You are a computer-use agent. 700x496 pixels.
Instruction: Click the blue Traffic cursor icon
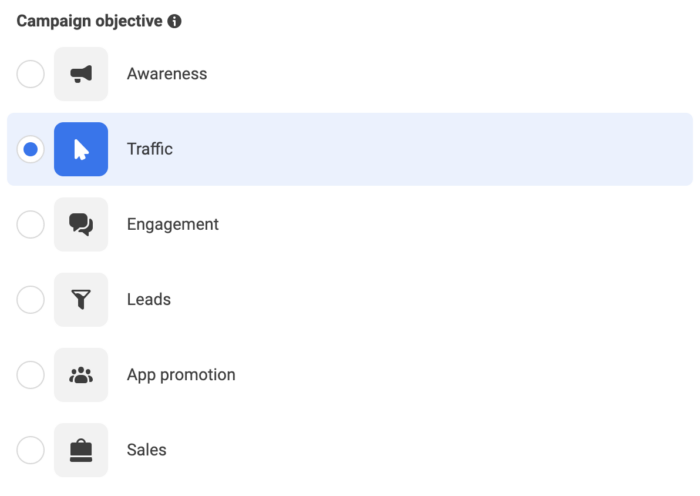click(81, 149)
